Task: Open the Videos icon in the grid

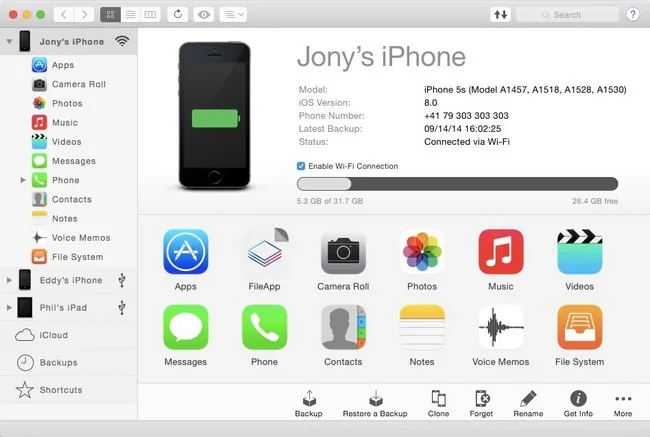Action: click(580, 252)
